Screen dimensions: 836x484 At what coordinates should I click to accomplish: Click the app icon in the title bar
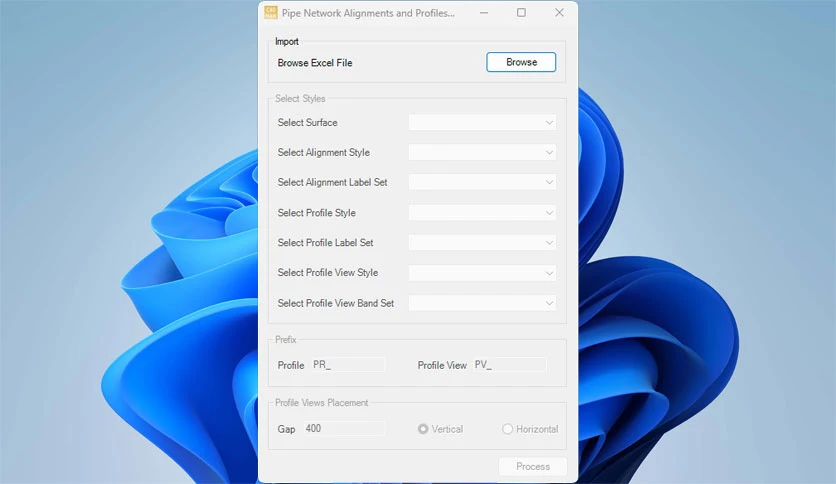pyautogui.click(x=271, y=13)
